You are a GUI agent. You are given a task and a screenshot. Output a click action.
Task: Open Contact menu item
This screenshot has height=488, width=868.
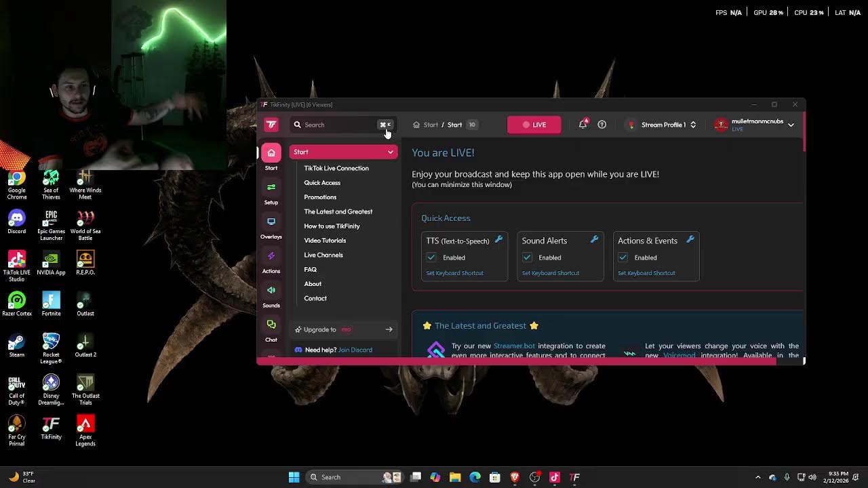pos(315,298)
